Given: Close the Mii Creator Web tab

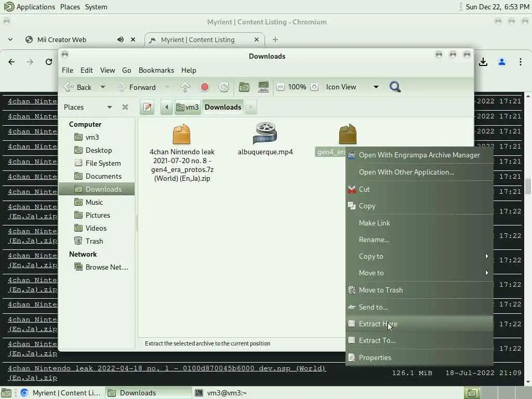Looking at the screenshot, I should pyautogui.click(x=133, y=39).
